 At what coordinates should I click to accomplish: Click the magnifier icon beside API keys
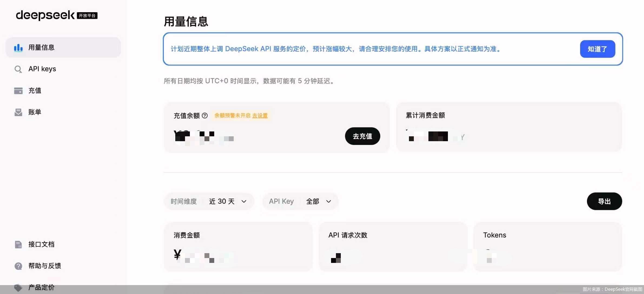[x=18, y=69]
